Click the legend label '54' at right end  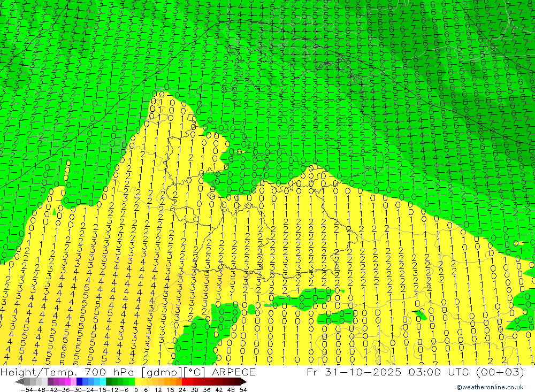click(x=243, y=390)
